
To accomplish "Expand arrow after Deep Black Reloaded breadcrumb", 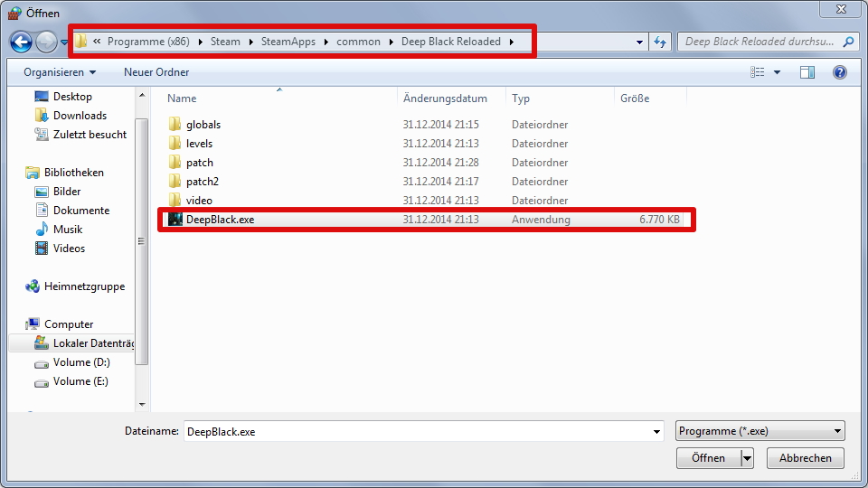I will 511,42.
